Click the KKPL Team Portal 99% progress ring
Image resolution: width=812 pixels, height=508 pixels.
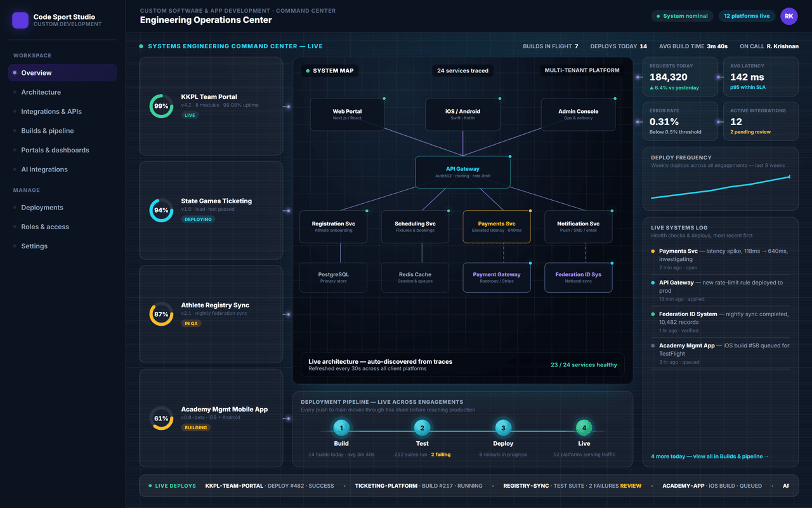[161, 106]
